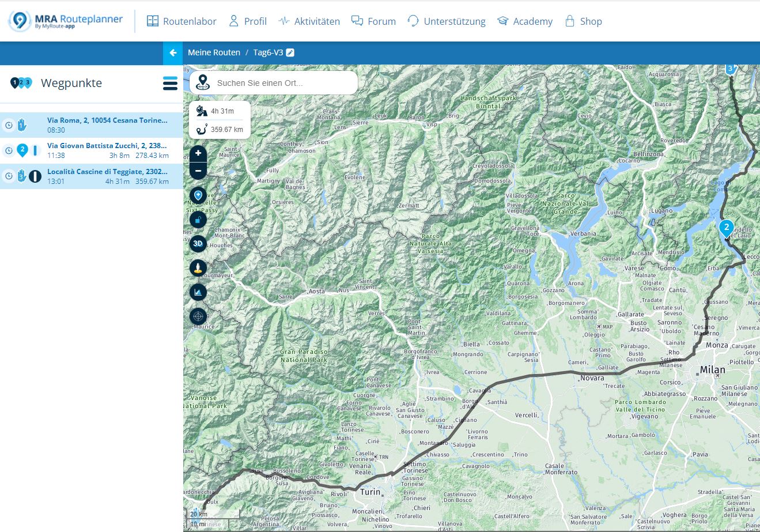
Task: Open the Aktivitäten menu item
Action: coord(309,21)
